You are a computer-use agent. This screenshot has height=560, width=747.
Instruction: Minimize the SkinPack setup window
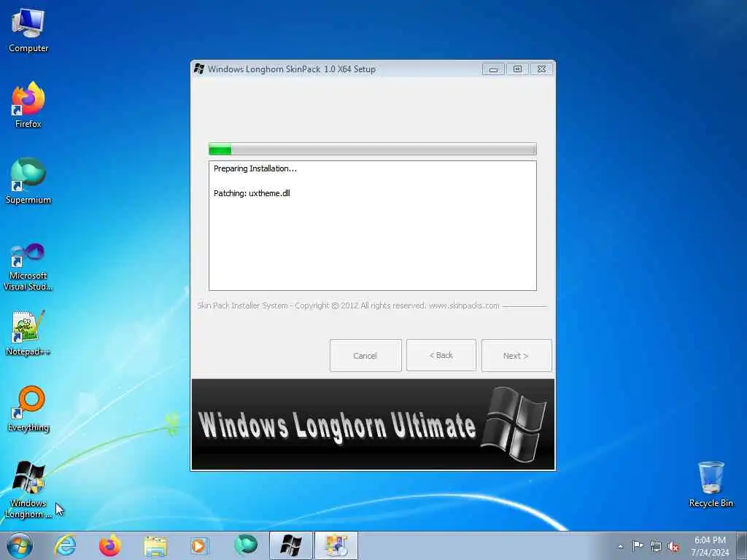pyautogui.click(x=493, y=69)
